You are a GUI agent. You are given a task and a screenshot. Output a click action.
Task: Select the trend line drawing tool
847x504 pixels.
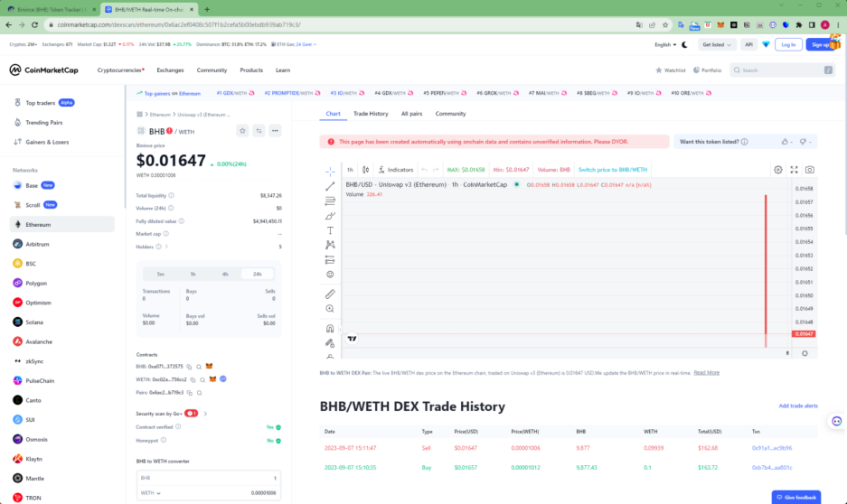[x=330, y=186]
